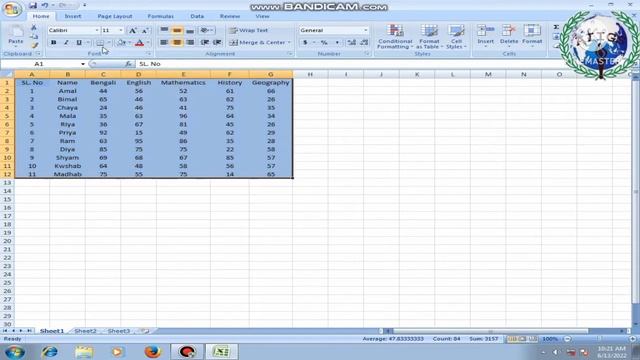Open Firefox from the taskbar
This screenshot has height=360, width=640.
[153, 351]
